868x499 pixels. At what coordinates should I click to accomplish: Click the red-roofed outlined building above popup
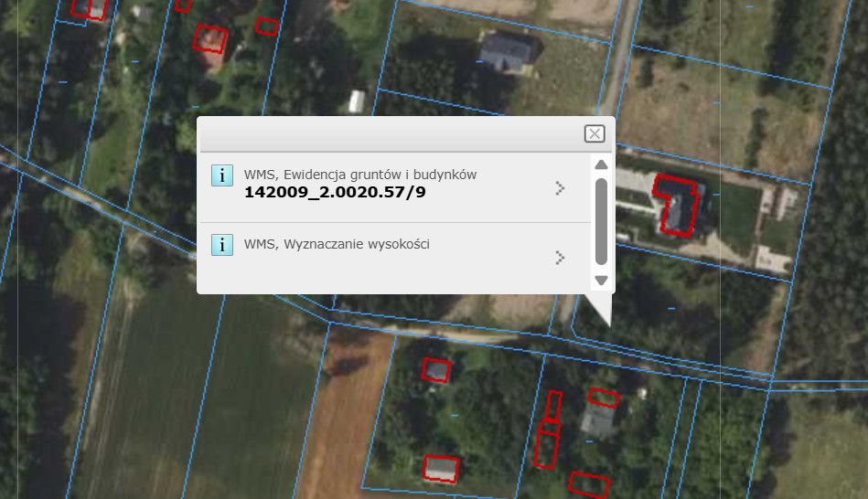(x=211, y=40)
